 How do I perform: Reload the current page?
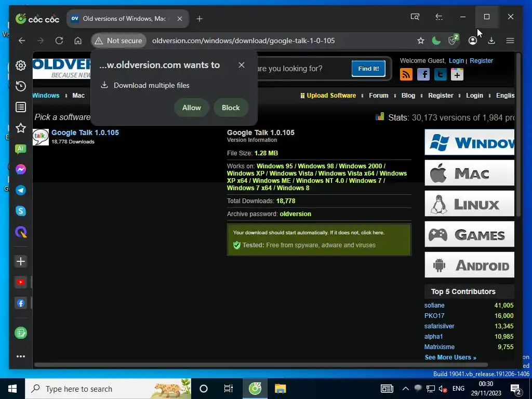pos(59,41)
